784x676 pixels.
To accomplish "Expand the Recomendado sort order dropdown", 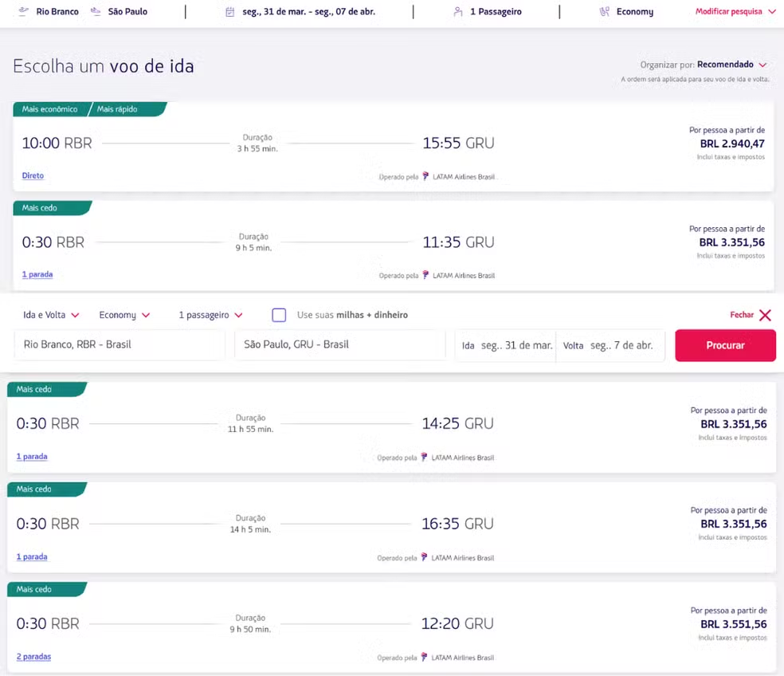I will pos(732,65).
